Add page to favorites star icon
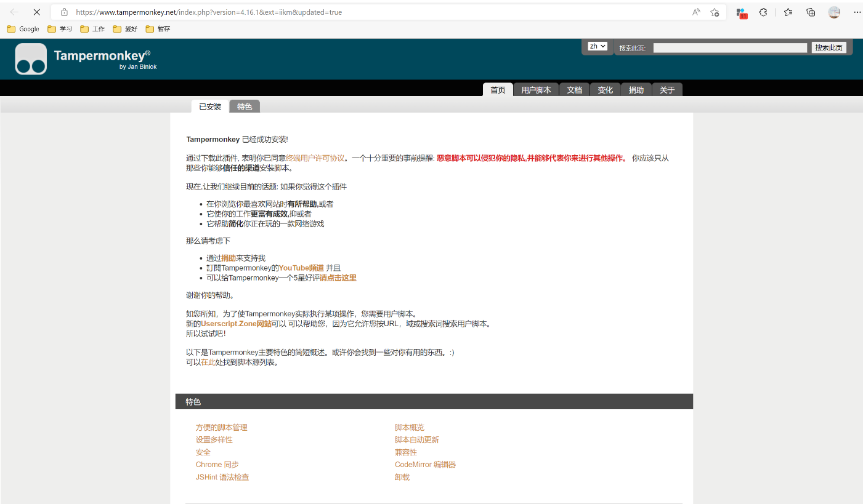The width and height of the screenshot is (863, 504). point(715,12)
